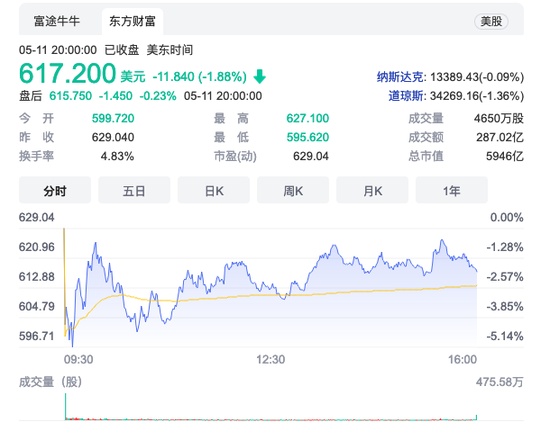Click the 16:00 time axis label
Image resolution: width=550 pixels, height=431 pixels.
click(462, 359)
